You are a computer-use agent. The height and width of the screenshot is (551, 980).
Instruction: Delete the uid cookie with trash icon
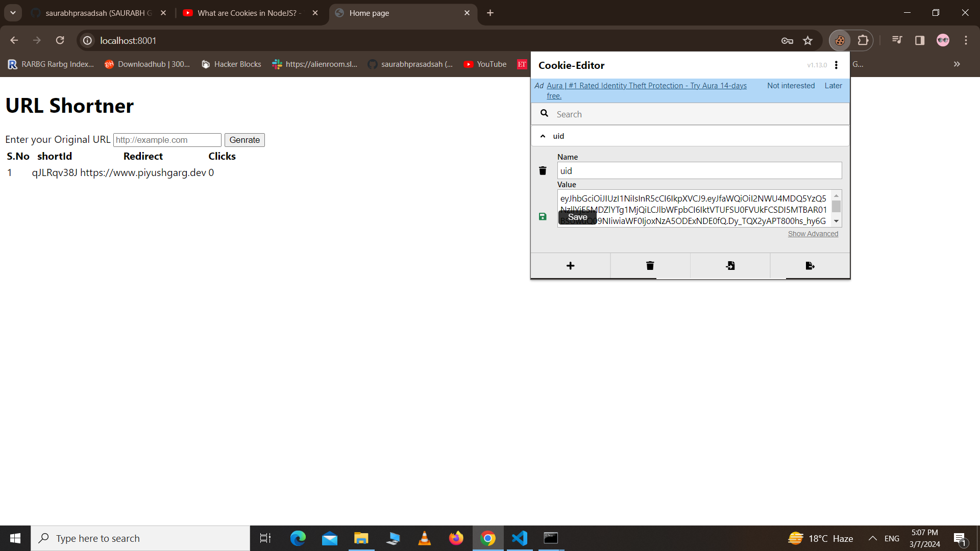tap(543, 171)
